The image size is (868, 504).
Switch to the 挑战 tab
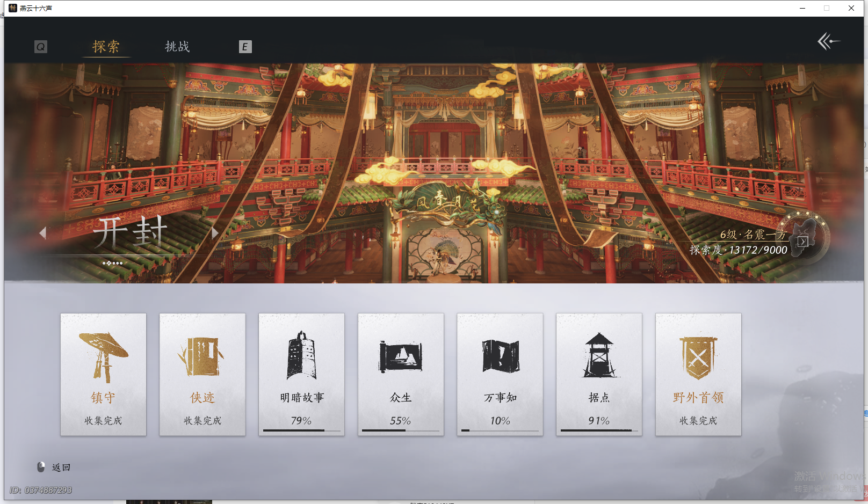pos(177,47)
